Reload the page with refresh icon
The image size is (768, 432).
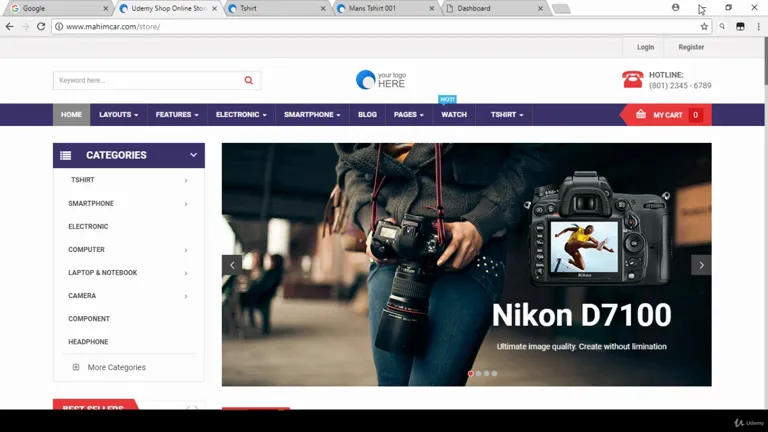pyautogui.click(x=41, y=26)
